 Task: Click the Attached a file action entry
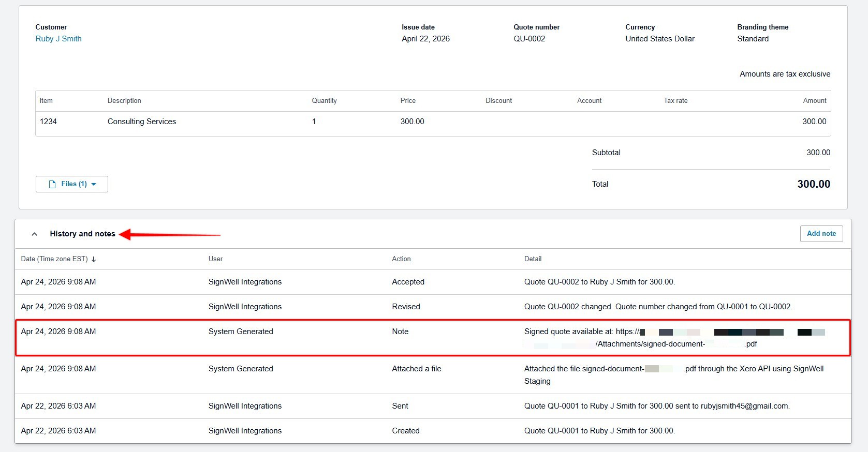point(417,369)
